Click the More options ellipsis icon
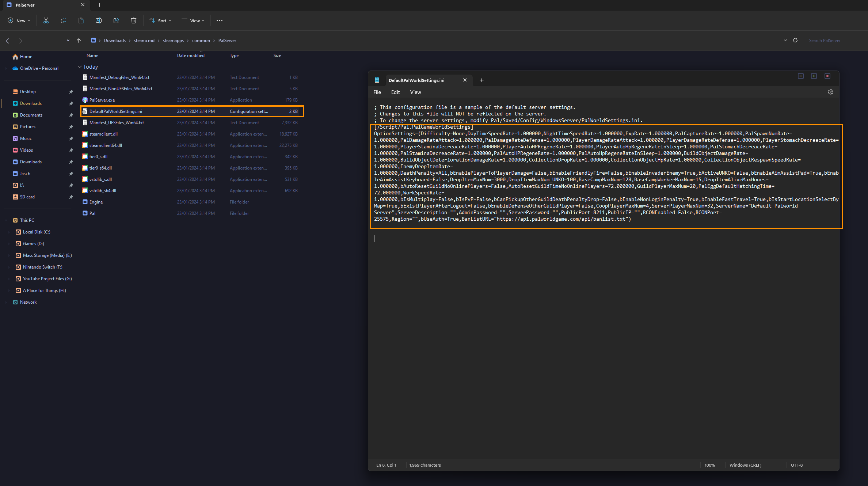Viewport: 868px width, 486px height. point(219,20)
